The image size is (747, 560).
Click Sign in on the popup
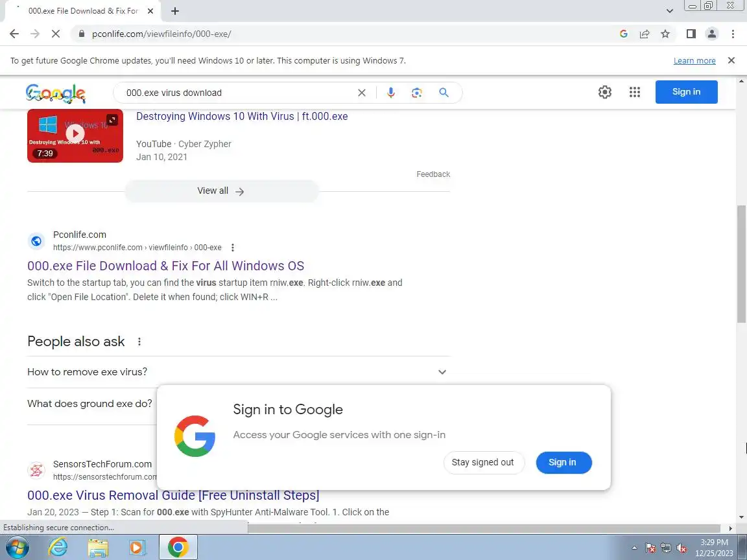point(563,462)
